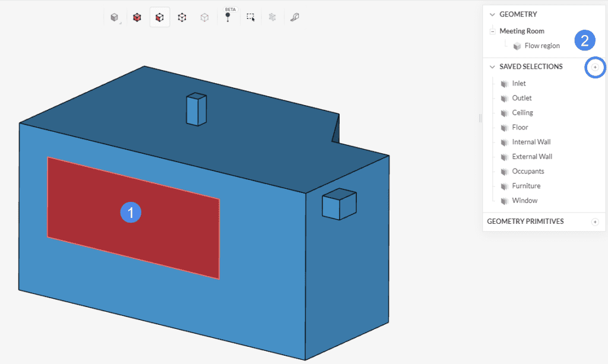Toggle the Furniture saved selection icon
Screen dimensions: 608x364
[503, 185]
